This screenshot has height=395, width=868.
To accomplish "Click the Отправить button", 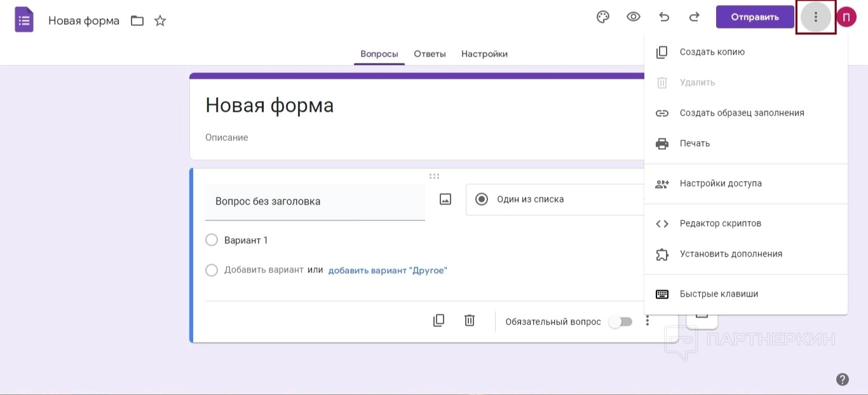I will (x=754, y=17).
